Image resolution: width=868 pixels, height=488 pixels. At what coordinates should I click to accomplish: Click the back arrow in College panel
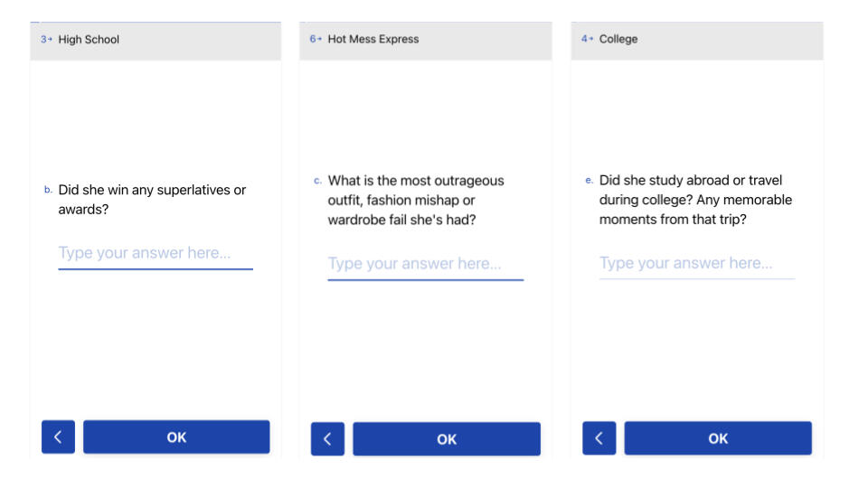599,438
